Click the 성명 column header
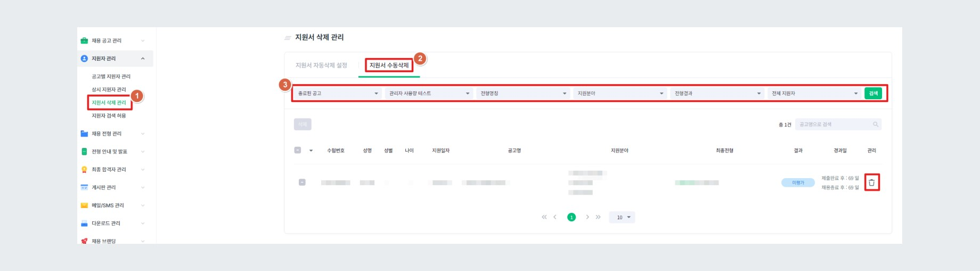Image resolution: width=980 pixels, height=271 pixels. 367,150
